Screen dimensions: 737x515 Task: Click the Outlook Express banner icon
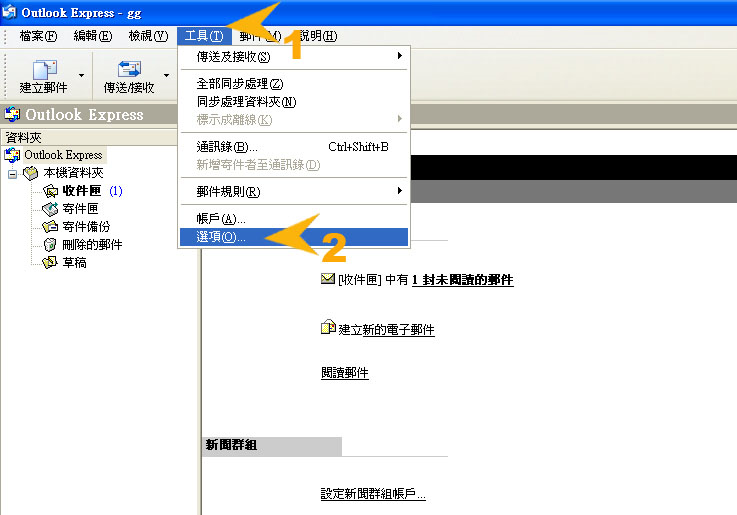coord(12,114)
